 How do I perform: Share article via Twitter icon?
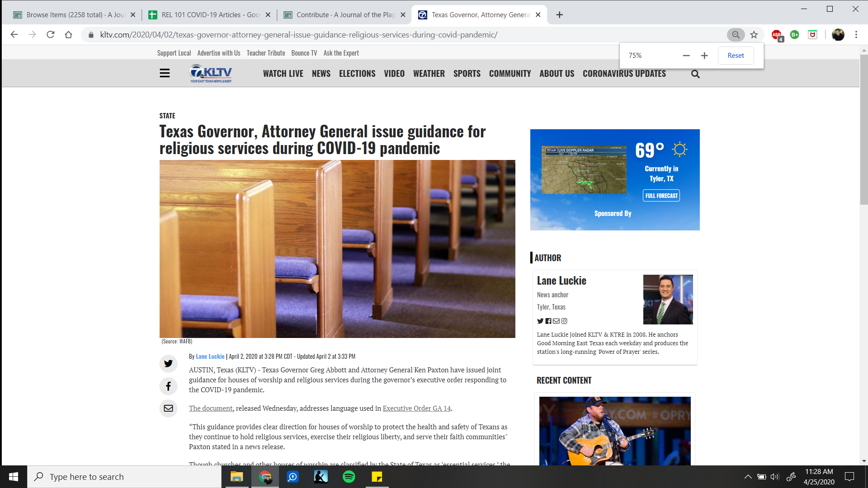168,363
